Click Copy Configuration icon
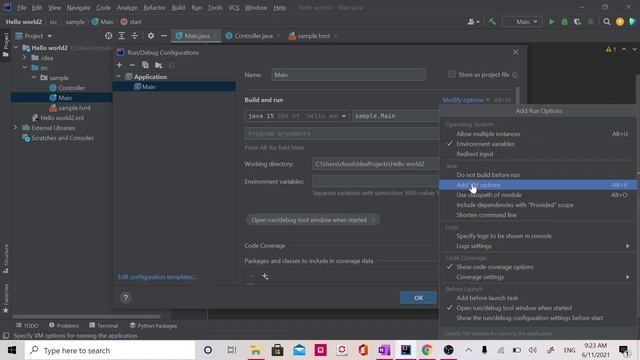Image resolution: width=640 pixels, height=360 pixels. tap(145, 65)
